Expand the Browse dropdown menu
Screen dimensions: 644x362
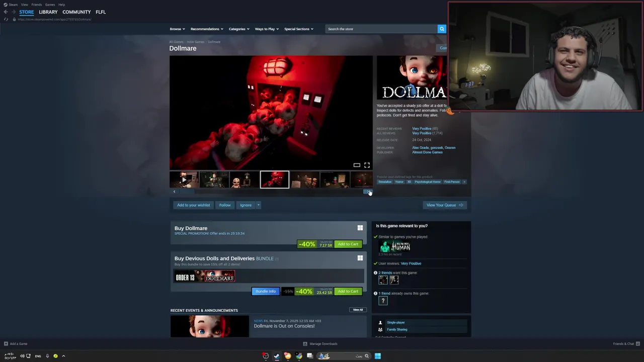(x=177, y=29)
